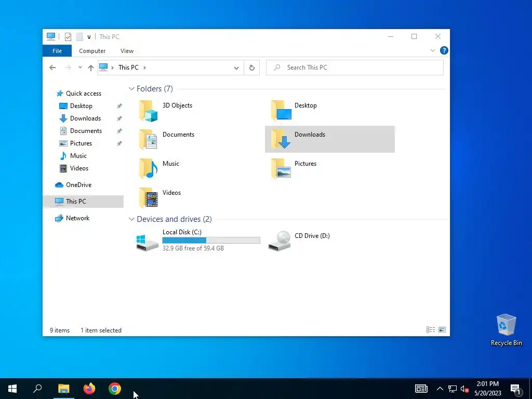Click the muted volume tray icon
Screen dimensions: 532x399
coord(464,389)
